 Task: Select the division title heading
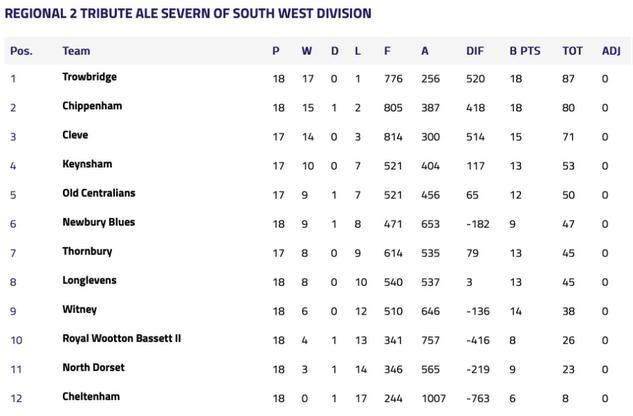click(188, 13)
